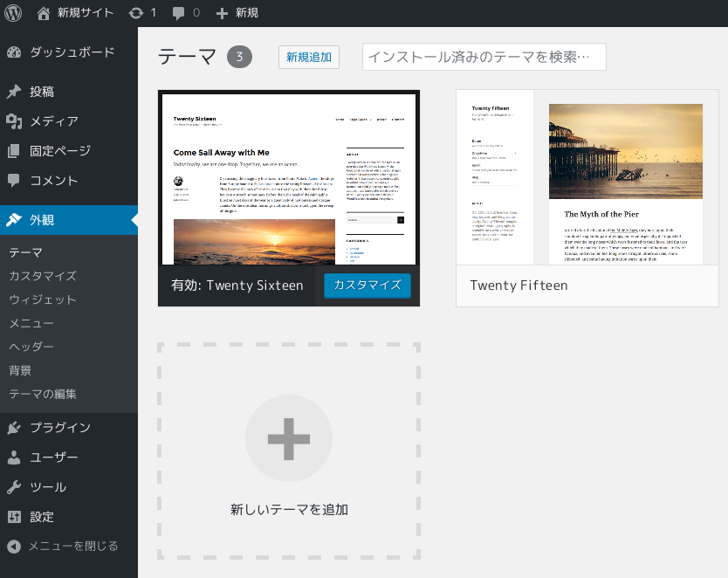Click the theme count badge 3
This screenshot has width=728, height=578.
239,57
